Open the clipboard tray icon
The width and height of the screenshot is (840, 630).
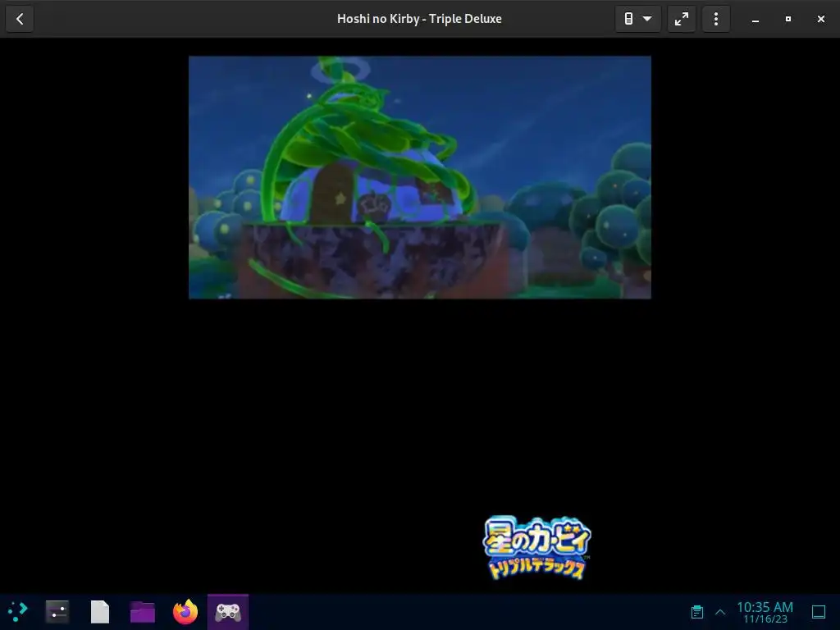tap(697, 612)
